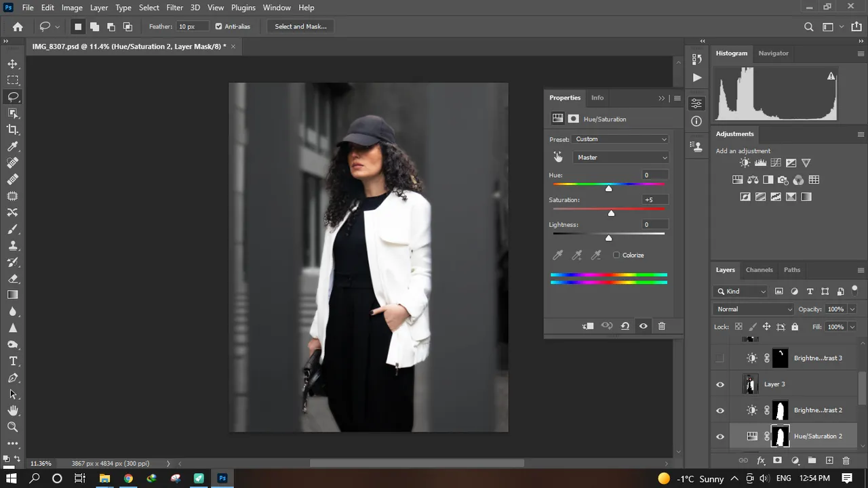Open the Filter menu

[x=174, y=7]
